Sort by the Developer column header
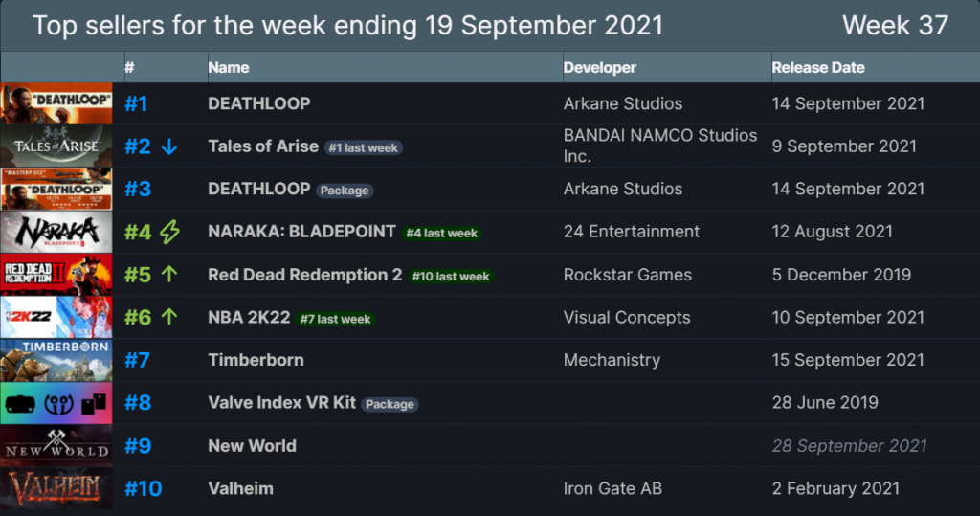 tap(600, 68)
